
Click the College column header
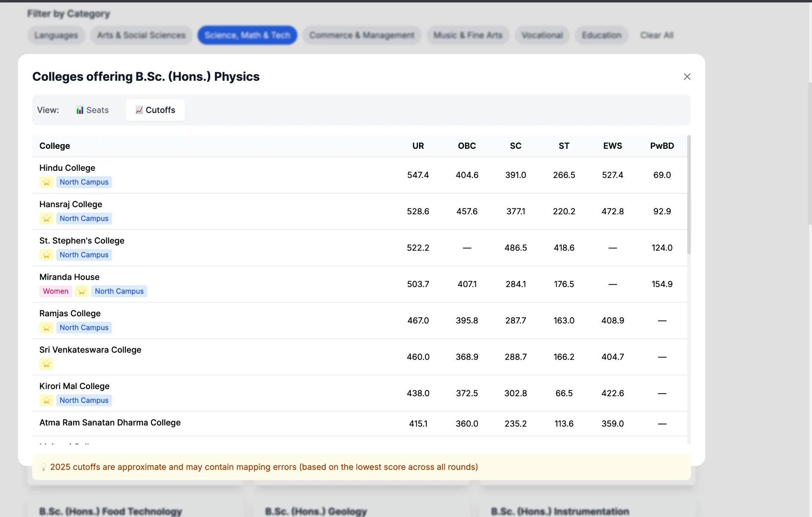pyautogui.click(x=55, y=146)
